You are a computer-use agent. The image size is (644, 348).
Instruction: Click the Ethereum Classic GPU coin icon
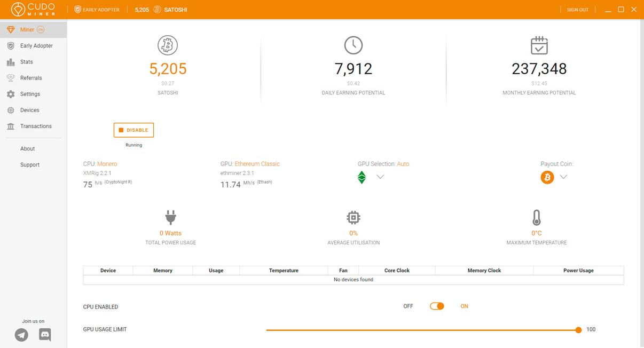[x=362, y=177]
